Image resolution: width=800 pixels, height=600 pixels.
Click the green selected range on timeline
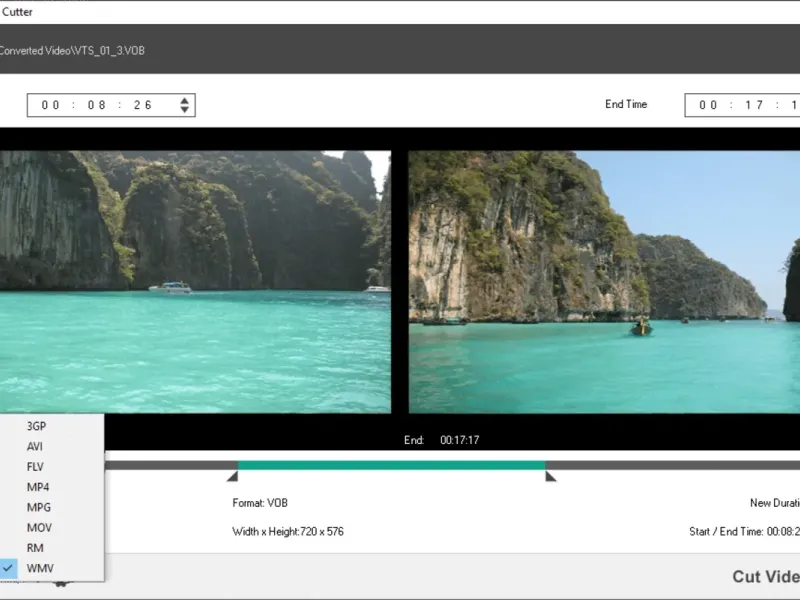coord(391,465)
